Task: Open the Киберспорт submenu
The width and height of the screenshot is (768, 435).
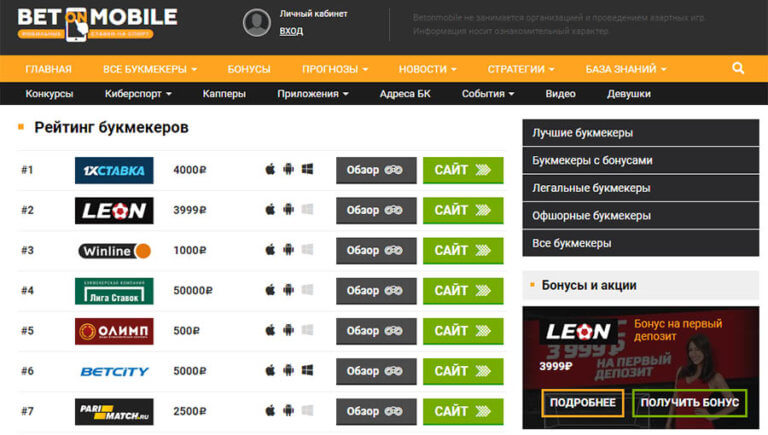Action: [138, 94]
